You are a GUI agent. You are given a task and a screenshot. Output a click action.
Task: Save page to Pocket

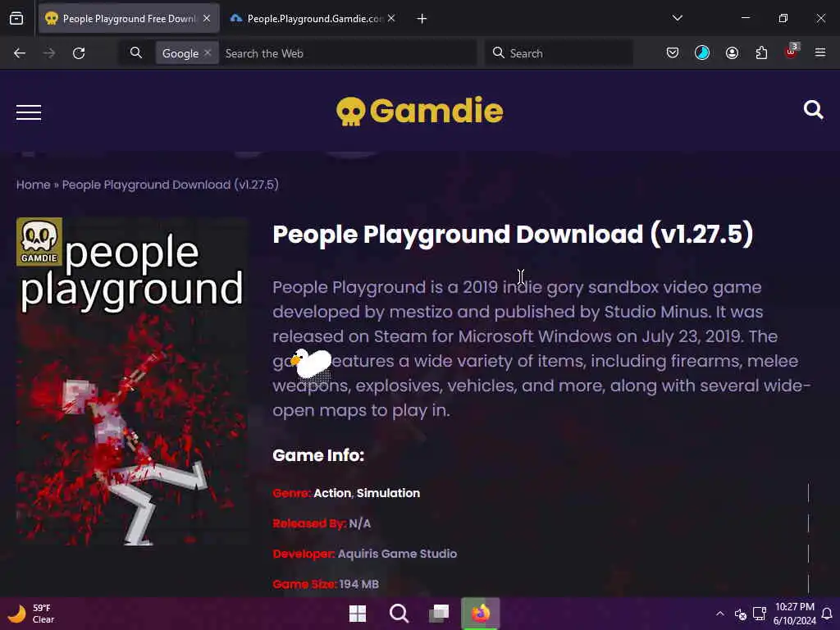click(x=673, y=52)
